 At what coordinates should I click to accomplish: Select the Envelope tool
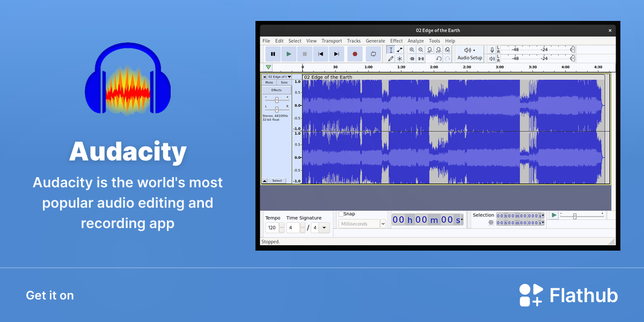(x=399, y=49)
